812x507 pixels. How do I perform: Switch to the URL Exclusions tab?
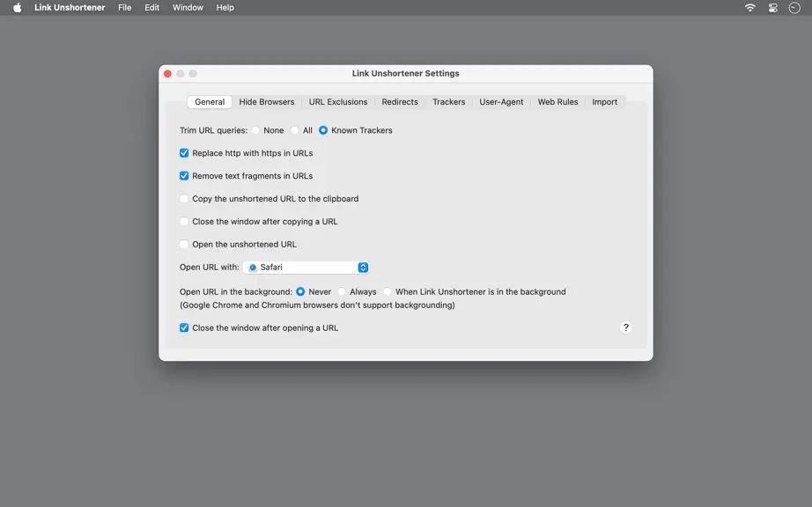point(338,102)
